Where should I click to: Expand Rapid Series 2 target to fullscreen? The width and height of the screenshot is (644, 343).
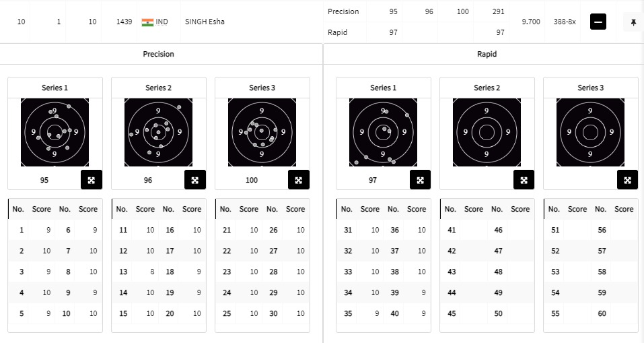524,180
